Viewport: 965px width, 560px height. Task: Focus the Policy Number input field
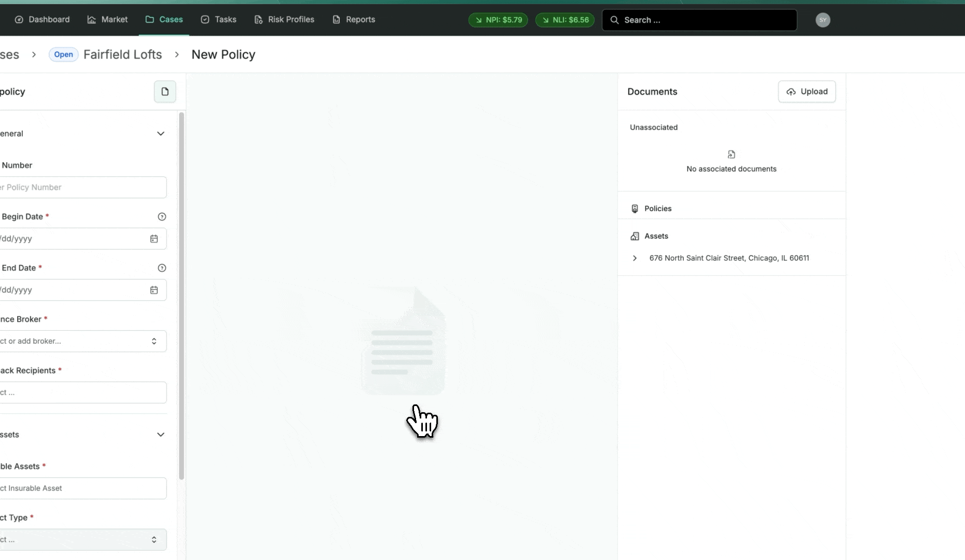tap(82, 187)
